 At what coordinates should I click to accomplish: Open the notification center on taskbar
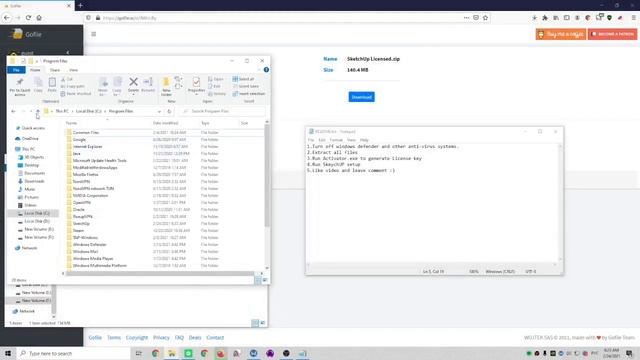click(x=629, y=353)
